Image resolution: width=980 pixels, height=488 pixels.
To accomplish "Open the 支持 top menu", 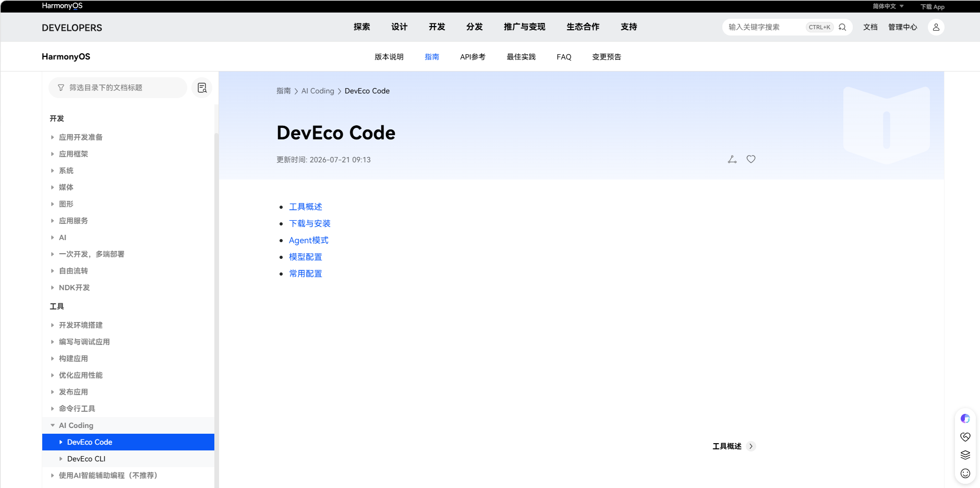I will [x=628, y=27].
